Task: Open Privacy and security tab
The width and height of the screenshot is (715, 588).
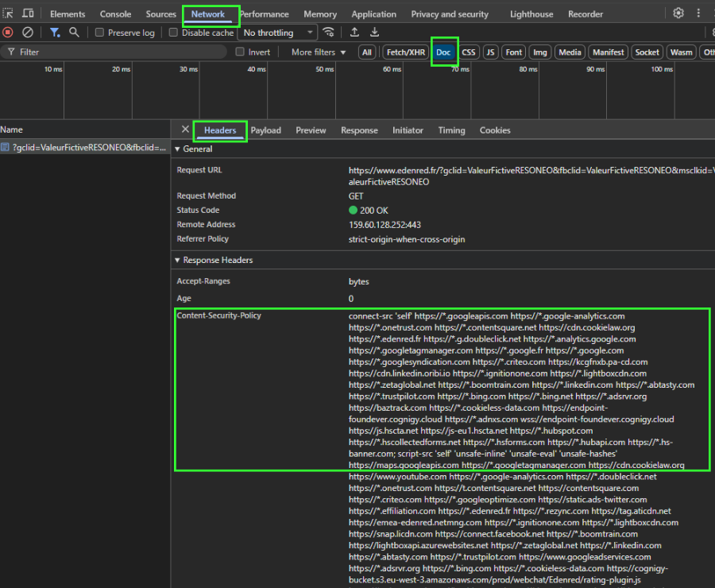Action: pyautogui.click(x=450, y=14)
